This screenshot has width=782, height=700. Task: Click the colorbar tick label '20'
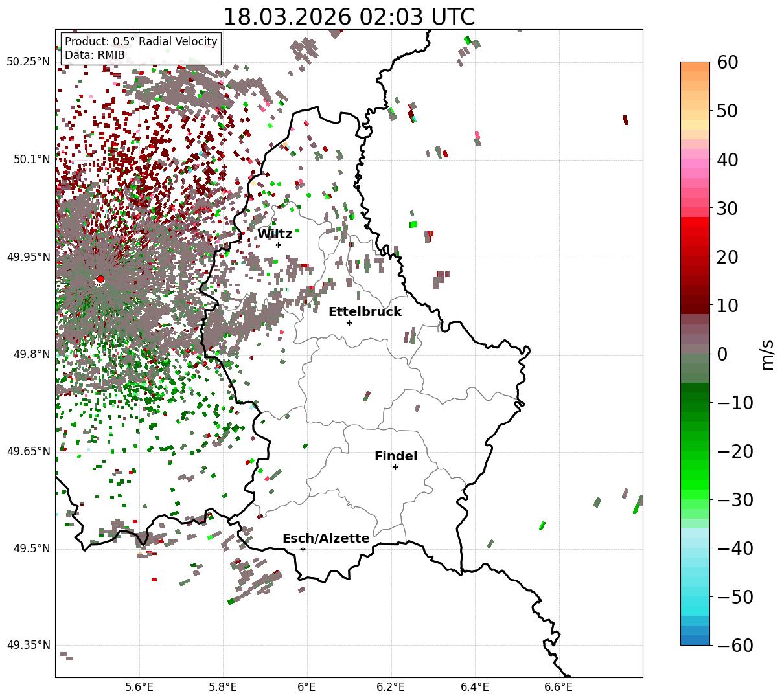tap(728, 256)
